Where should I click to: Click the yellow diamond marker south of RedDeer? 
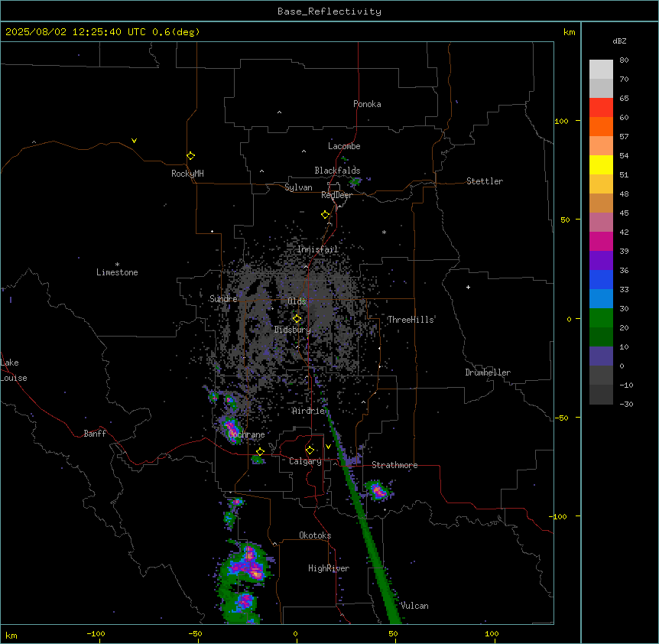(x=326, y=215)
